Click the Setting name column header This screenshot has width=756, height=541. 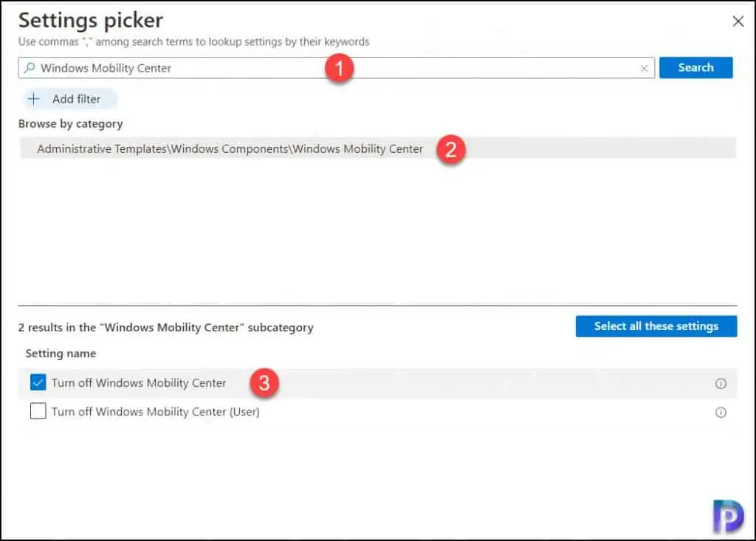point(61,354)
